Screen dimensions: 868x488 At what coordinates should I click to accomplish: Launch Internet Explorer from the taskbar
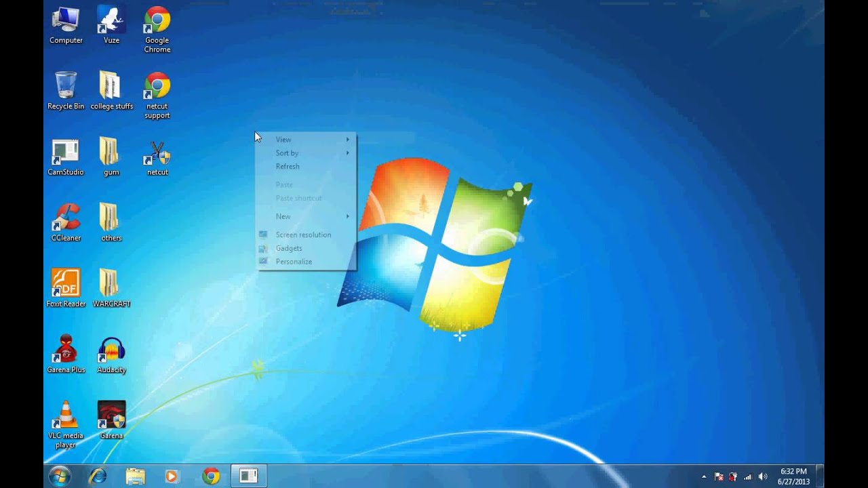tap(98, 476)
